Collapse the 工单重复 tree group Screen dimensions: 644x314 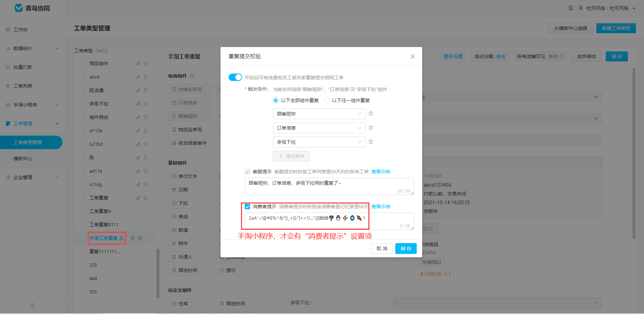pyautogui.click(x=84, y=198)
